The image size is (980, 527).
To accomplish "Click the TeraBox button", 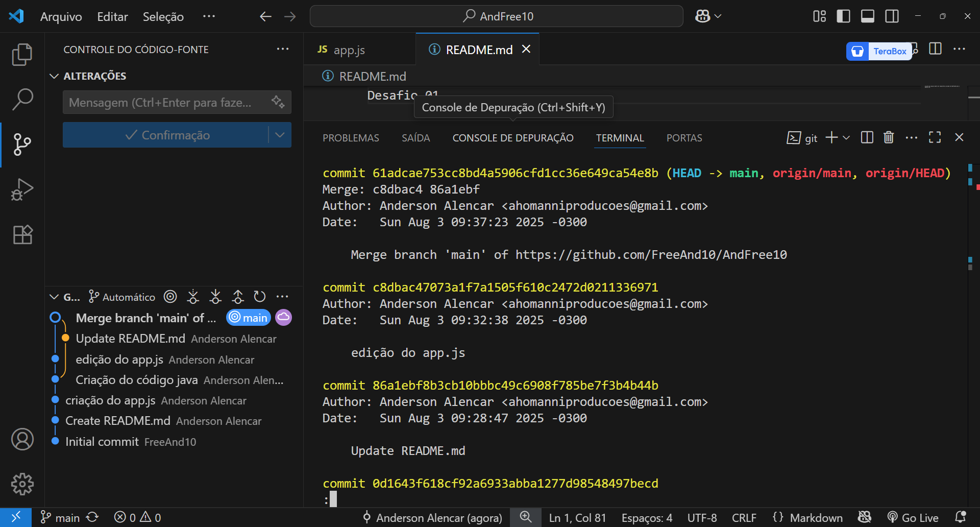I will coord(879,51).
